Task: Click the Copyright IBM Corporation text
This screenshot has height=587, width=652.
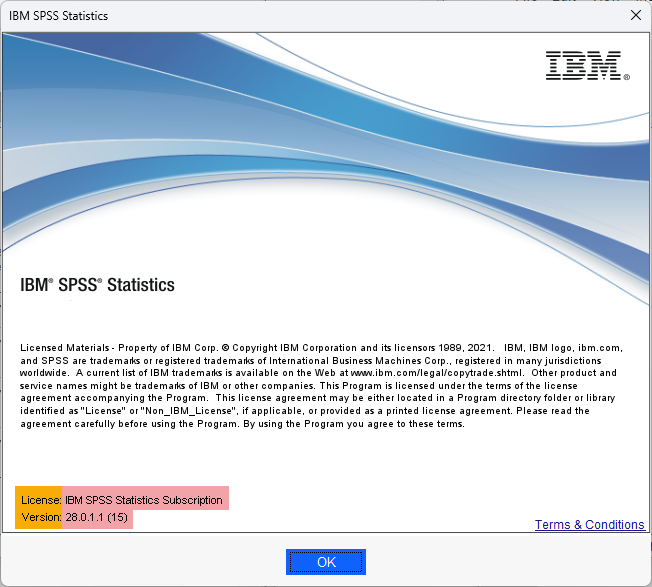Action: pos(294,348)
